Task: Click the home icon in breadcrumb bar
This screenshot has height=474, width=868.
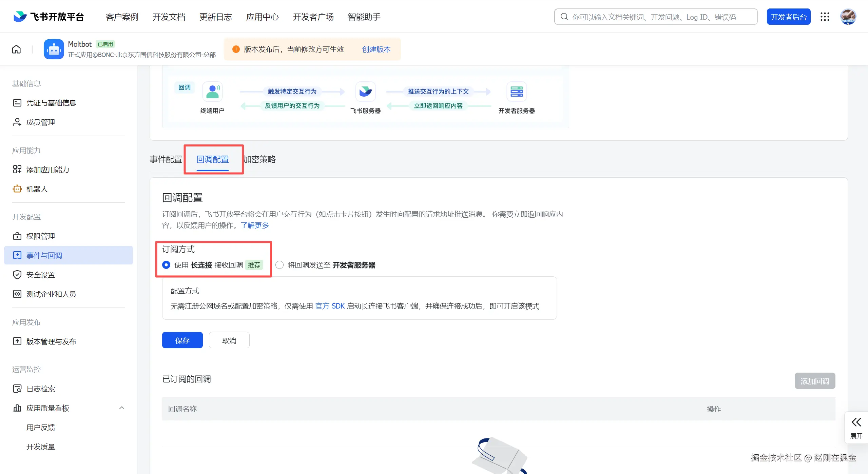Action: pyautogui.click(x=16, y=50)
